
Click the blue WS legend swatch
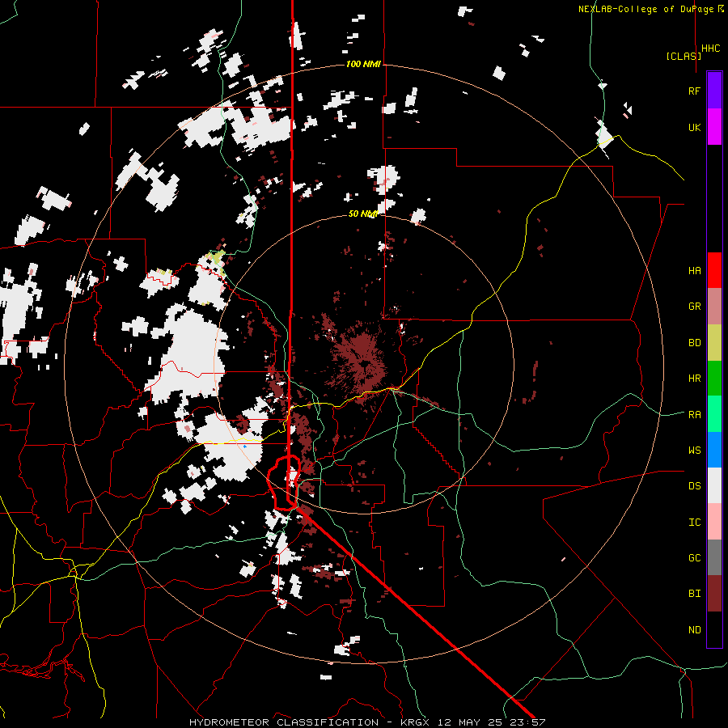(x=714, y=450)
